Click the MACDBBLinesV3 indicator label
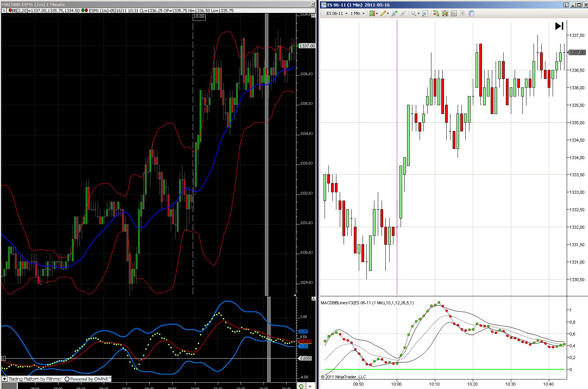This screenshot has width=588, height=389. pyautogui.click(x=367, y=303)
